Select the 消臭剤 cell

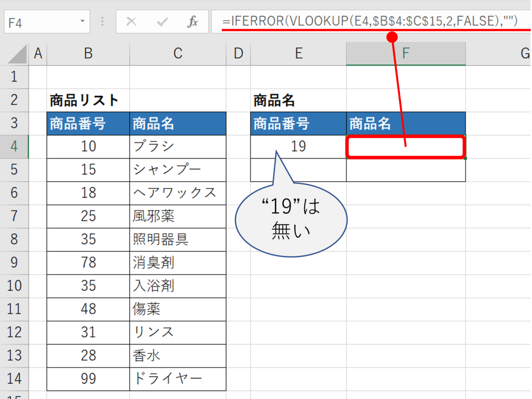click(x=178, y=262)
